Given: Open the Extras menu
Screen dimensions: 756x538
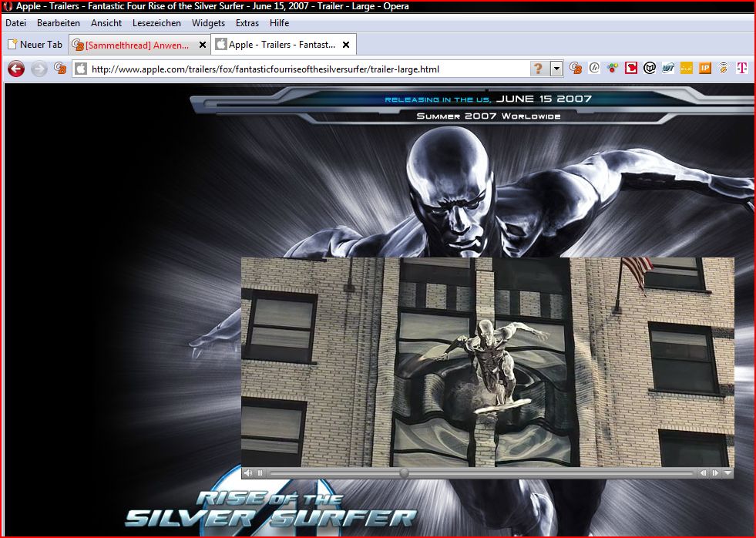Looking at the screenshot, I should [x=247, y=23].
